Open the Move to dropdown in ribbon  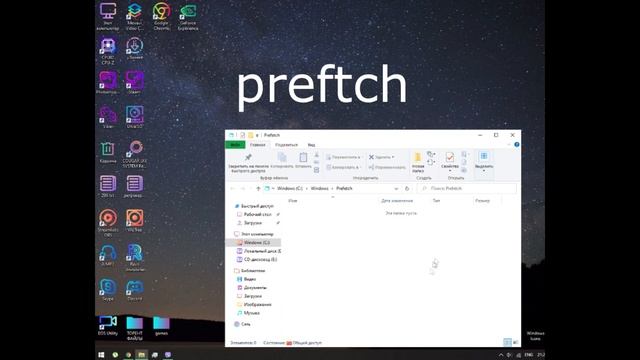pyautogui.click(x=343, y=157)
